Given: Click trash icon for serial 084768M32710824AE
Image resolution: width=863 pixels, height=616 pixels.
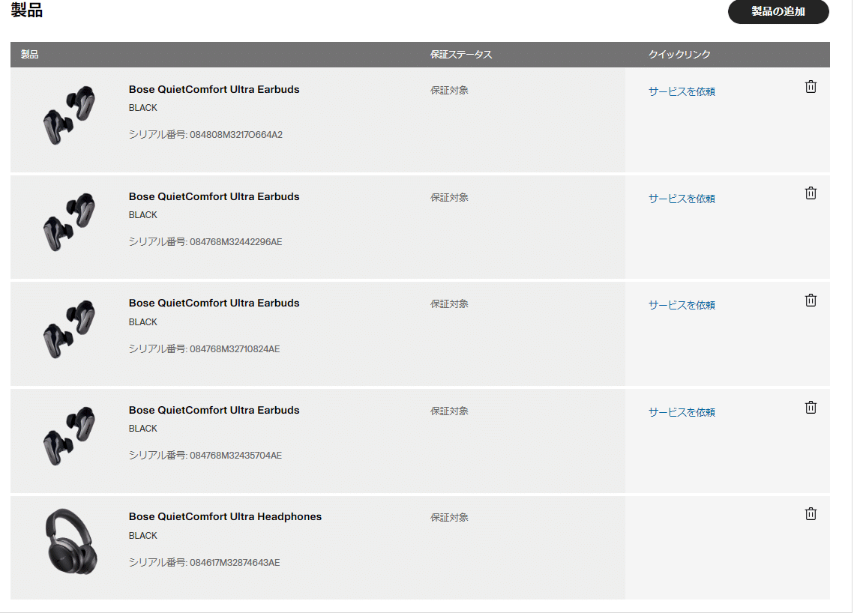Looking at the screenshot, I should click(811, 301).
